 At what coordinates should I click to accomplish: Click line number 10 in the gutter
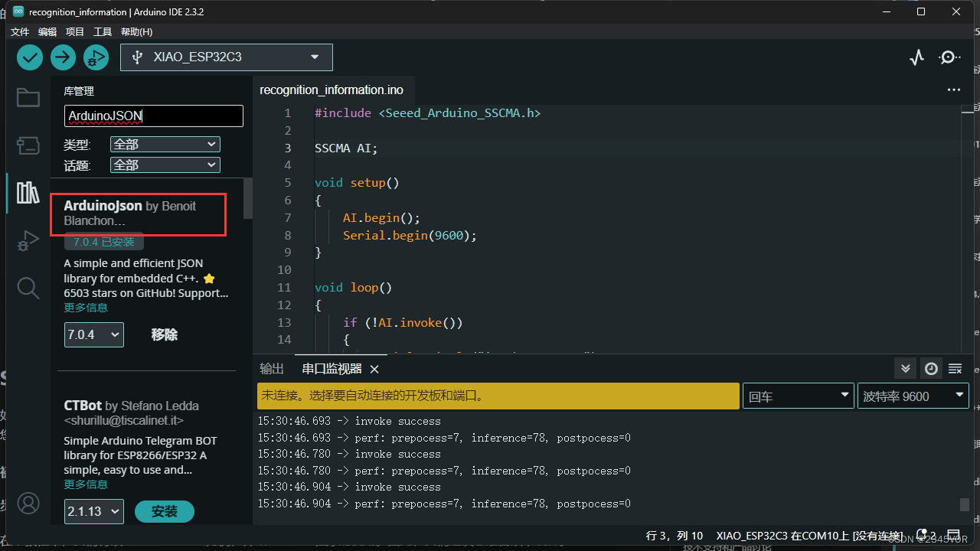(284, 269)
